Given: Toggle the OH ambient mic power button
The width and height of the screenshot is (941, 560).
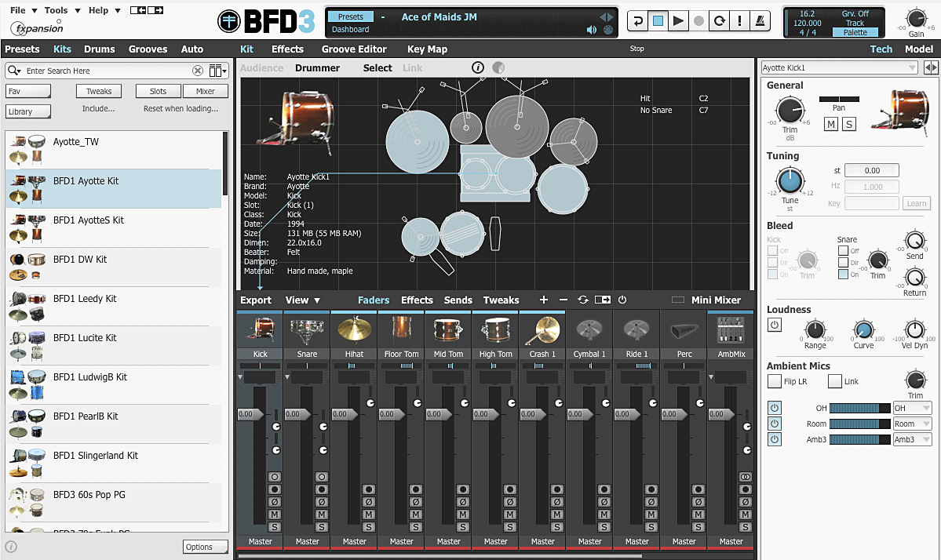Looking at the screenshot, I should point(775,409).
